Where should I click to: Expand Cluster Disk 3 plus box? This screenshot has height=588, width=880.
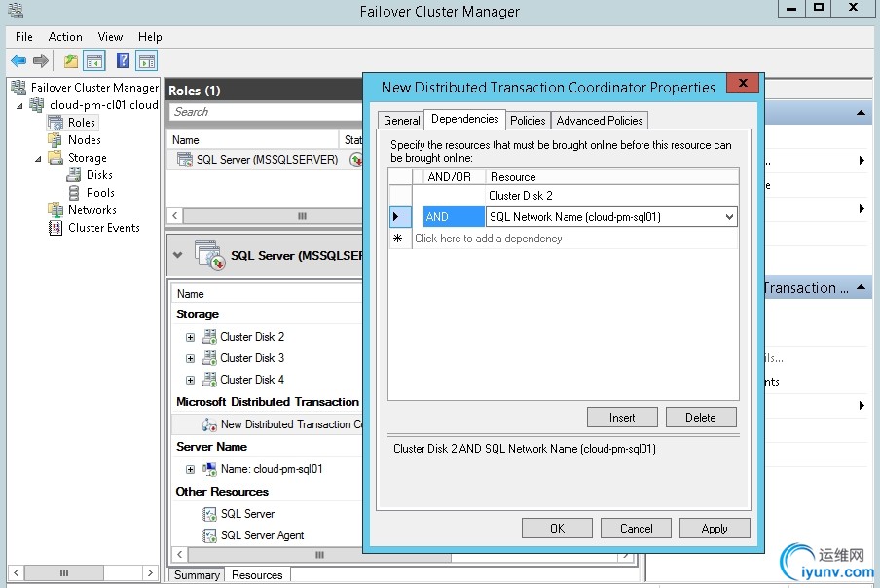coord(190,358)
